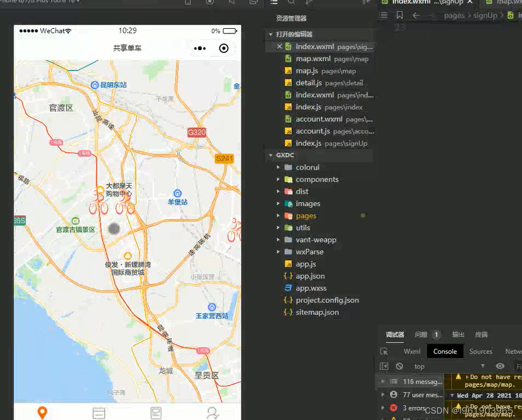This screenshot has width=522, height=420.
Task: Expand the 3 errors console group
Action: [383, 408]
